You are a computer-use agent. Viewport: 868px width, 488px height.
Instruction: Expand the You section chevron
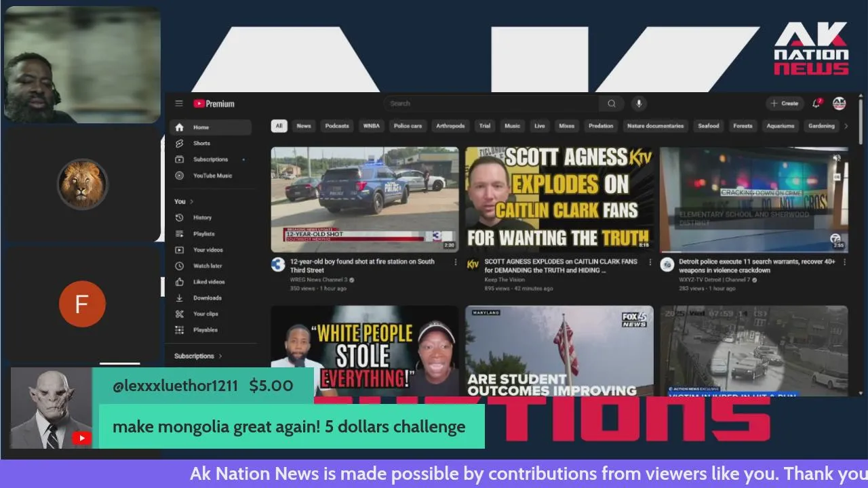pyautogui.click(x=192, y=201)
